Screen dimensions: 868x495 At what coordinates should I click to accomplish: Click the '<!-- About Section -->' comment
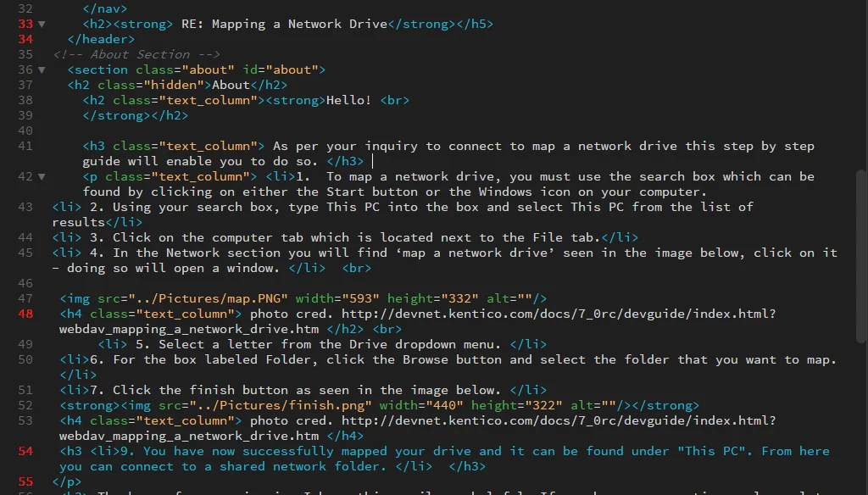click(136, 54)
